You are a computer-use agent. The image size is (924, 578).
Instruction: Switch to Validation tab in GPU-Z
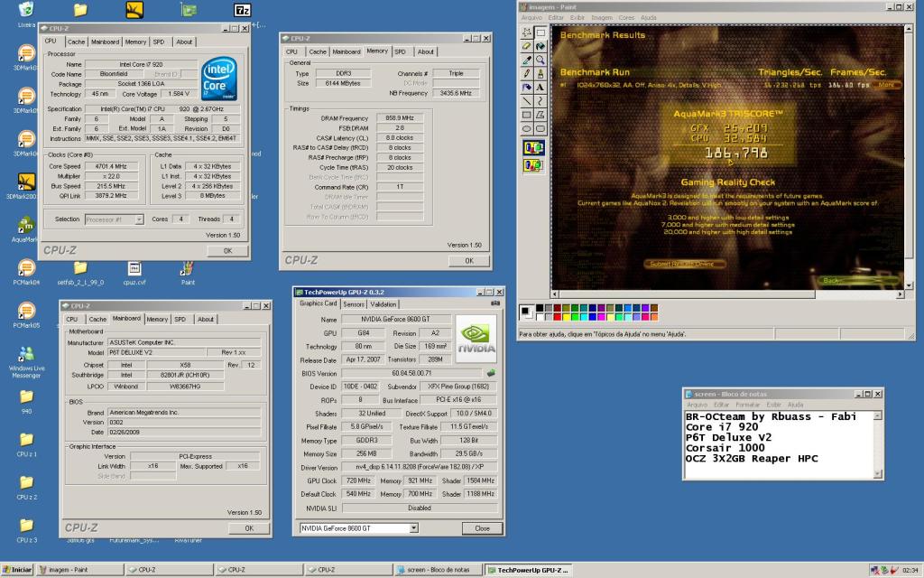pos(383,304)
